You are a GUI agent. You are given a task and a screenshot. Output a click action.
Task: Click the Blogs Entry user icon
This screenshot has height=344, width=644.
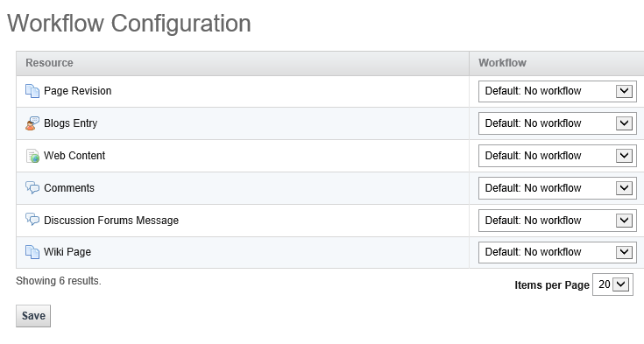[x=32, y=123]
